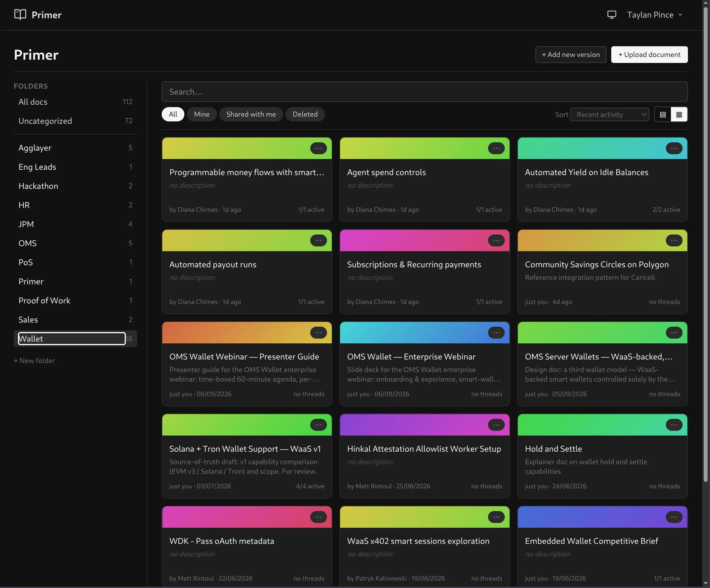Select the Shared with me filter
The image size is (710, 588).
251,114
